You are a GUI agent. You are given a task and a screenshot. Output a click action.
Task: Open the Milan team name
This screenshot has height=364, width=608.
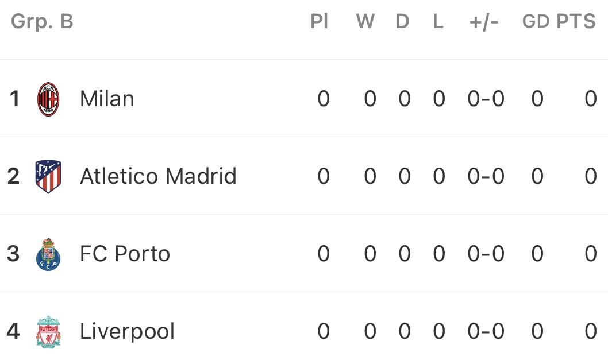[107, 99]
